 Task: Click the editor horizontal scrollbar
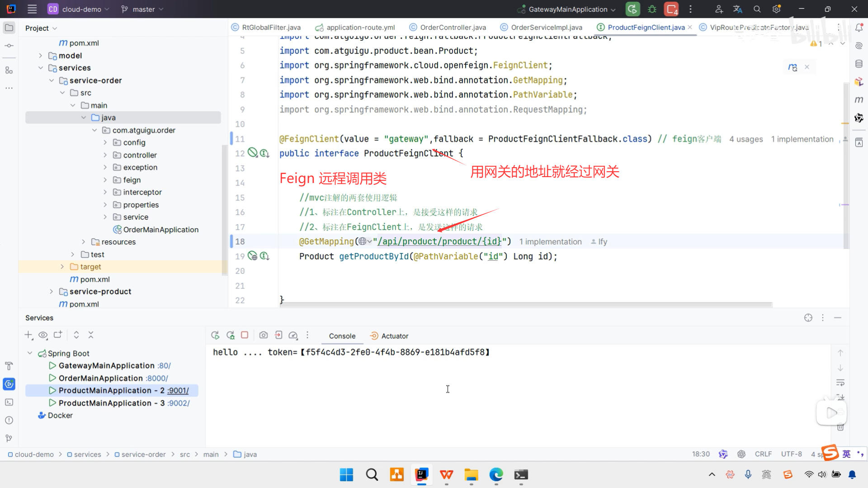click(x=525, y=305)
